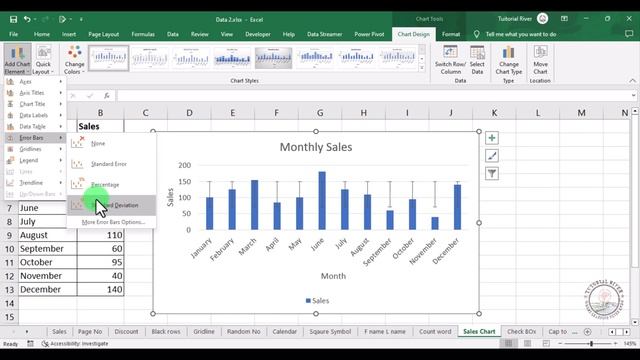Click the Chart Styles paintbrush button
Screen dimensions: 640x360
[492, 156]
